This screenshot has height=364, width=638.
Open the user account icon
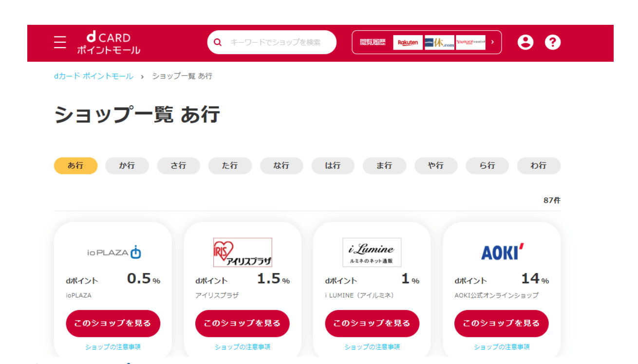click(525, 42)
